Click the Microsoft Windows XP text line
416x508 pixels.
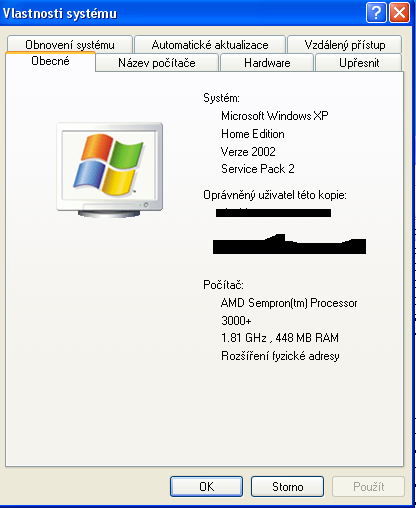coord(275,116)
